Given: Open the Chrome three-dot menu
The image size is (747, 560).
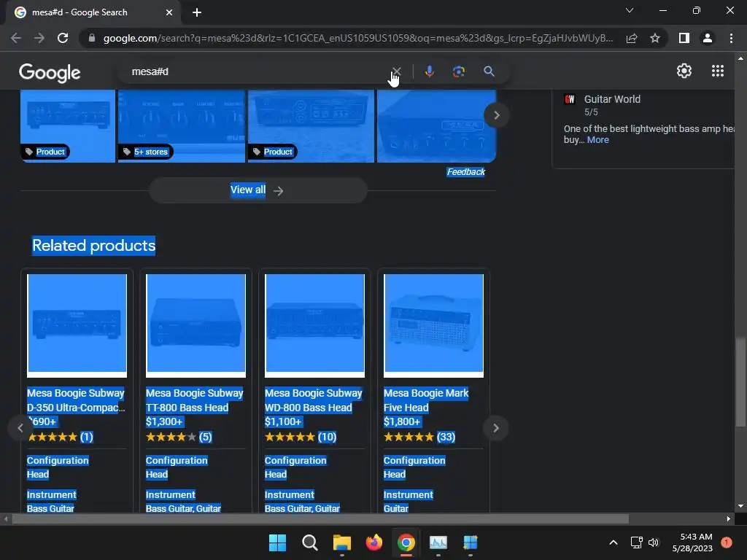Looking at the screenshot, I should pyautogui.click(x=731, y=38).
